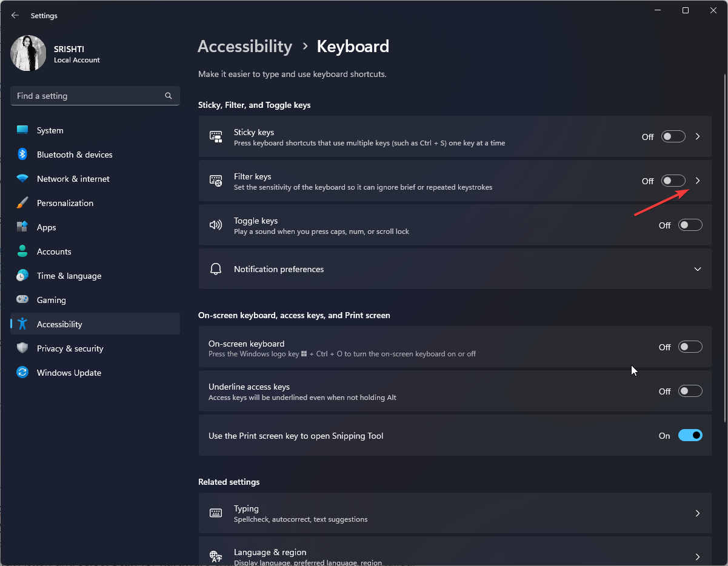
Task: Disable Print screen Snipping Tool toggle
Action: pyautogui.click(x=690, y=435)
